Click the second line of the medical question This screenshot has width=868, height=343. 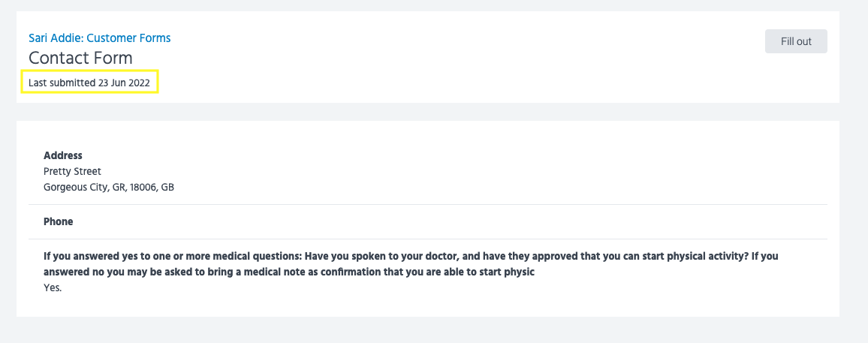pyautogui.click(x=288, y=272)
